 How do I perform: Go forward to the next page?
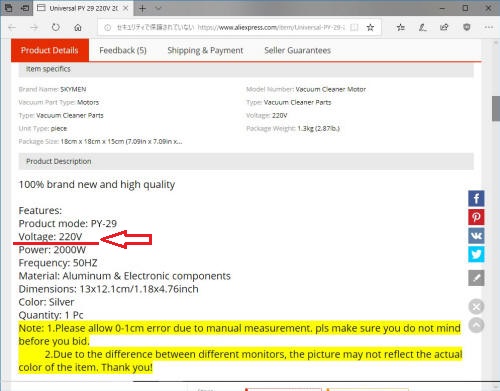[x=34, y=27]
